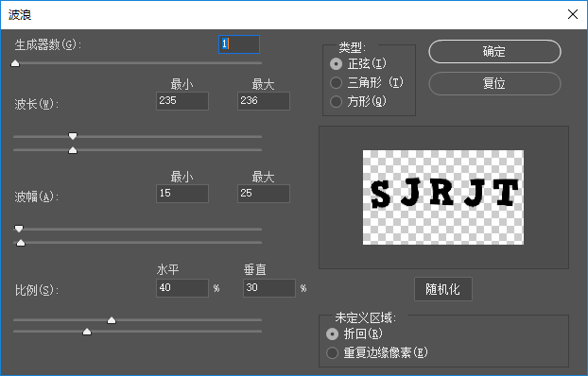Click the 垂直 scale field showing 30

pyautogui.click(x=269, y=288)
